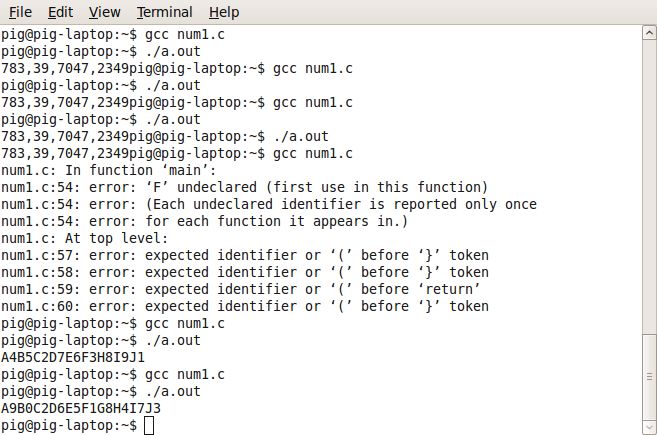Click the "num1.c: At top level:" line
This screenshot has width=657, height=435.
(x=84, y=238)
